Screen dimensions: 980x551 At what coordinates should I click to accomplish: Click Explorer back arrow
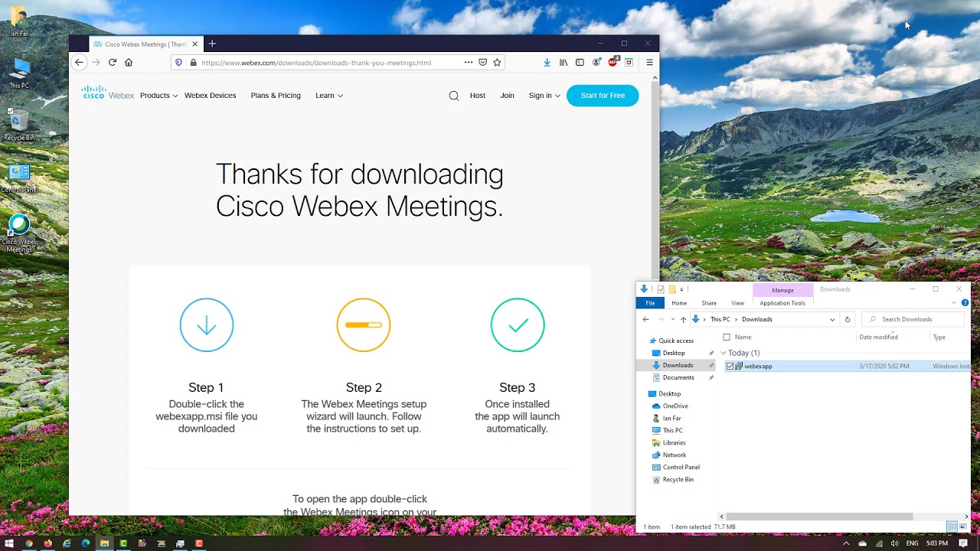pos(645,319)
